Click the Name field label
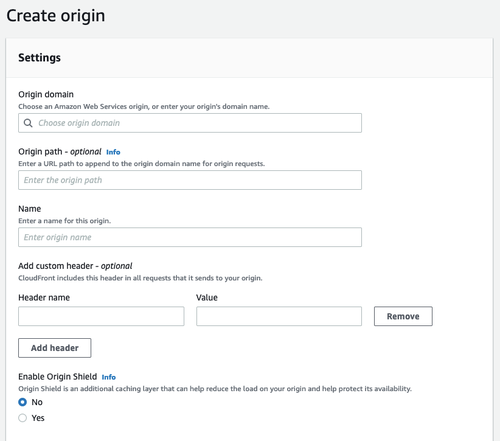Viewport: 500px width, 441px height. click(30, 209)
